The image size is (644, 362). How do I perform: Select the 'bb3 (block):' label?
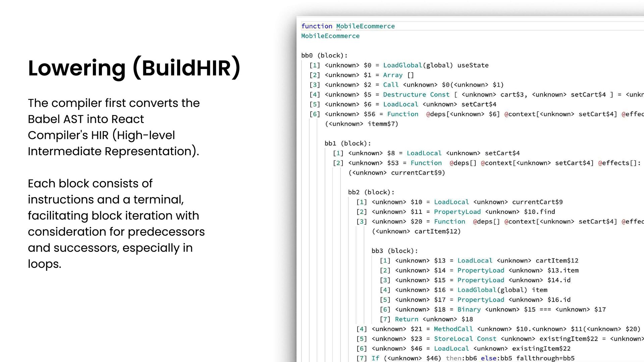tap(395, 251)
